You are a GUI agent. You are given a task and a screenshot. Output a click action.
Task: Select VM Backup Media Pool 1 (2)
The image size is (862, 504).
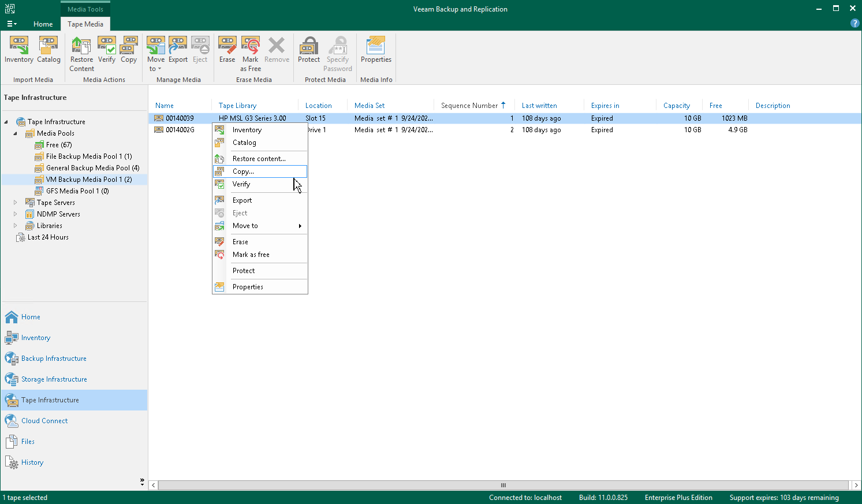[89, 180]
